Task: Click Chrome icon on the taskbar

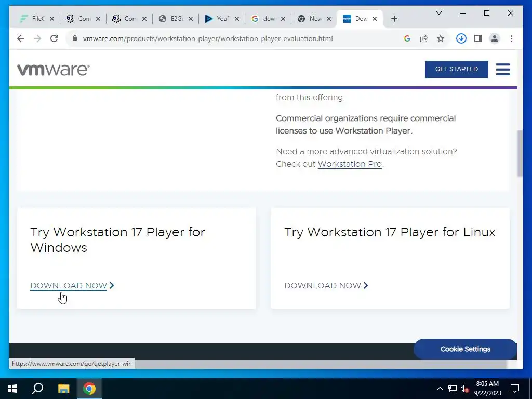Action: coord(89,389)
